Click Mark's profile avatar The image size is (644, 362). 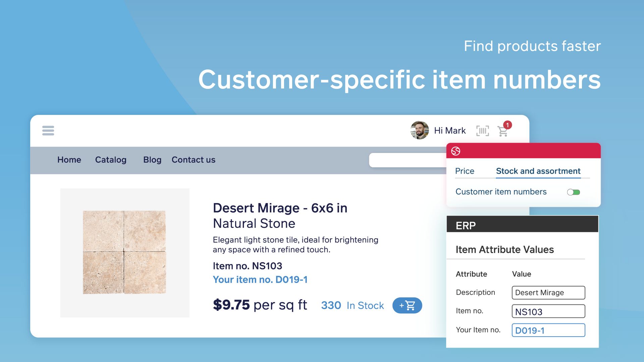tap(419, 131)
